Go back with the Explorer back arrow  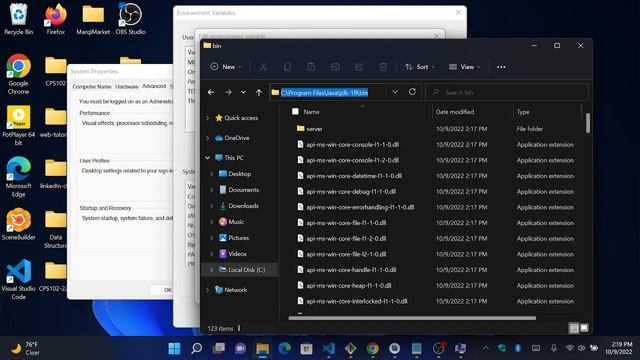(211, 92)
